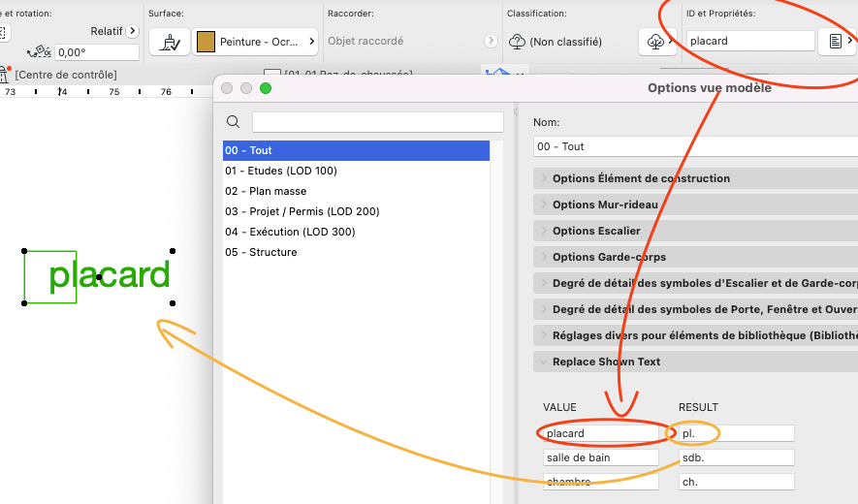Click the (Non classifié) classification label

[x=566, y=42]
